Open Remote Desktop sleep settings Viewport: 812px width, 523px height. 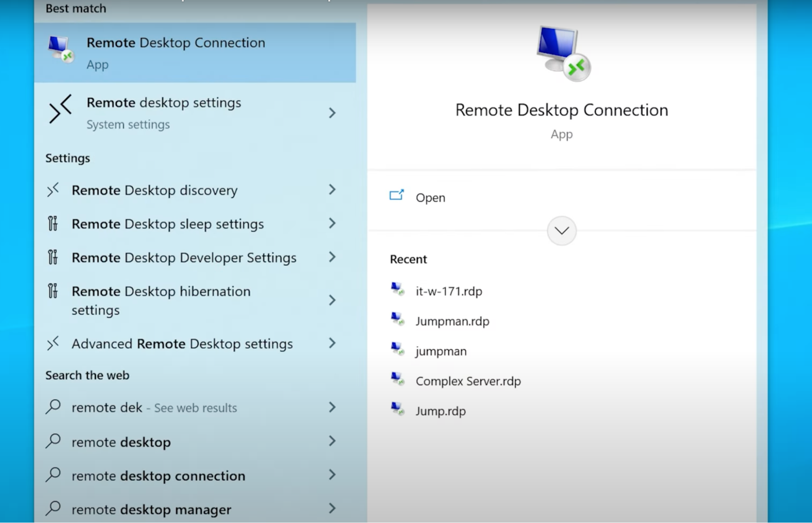[195, 224]
